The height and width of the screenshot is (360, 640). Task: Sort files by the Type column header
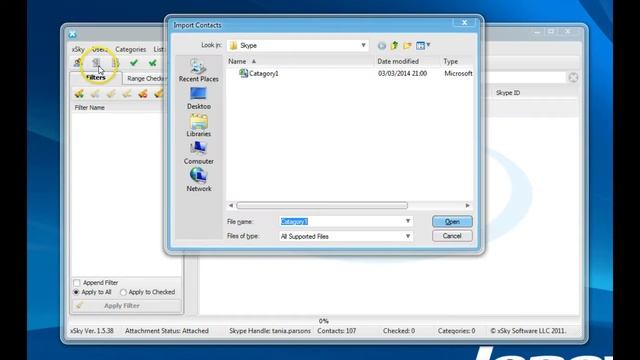(457, 61)
